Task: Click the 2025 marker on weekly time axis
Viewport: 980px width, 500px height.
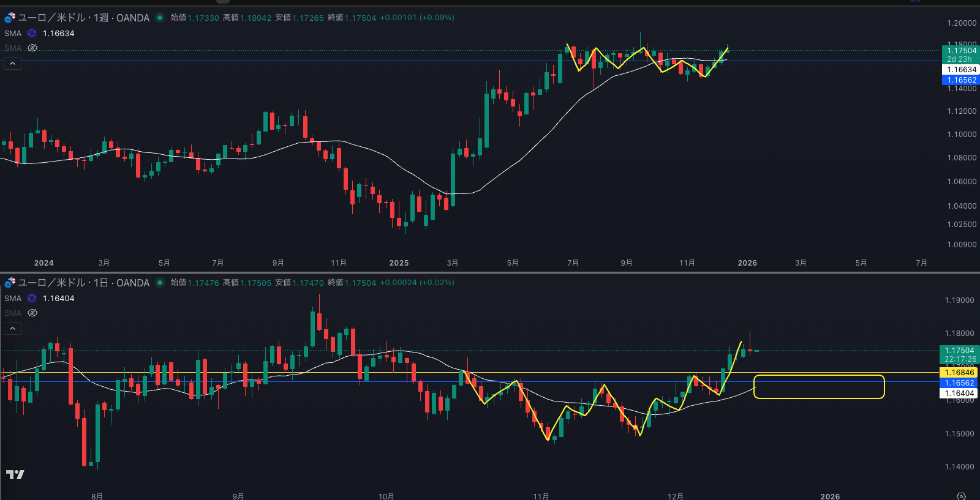Action: pyautogui.click(x=399, y=263)
